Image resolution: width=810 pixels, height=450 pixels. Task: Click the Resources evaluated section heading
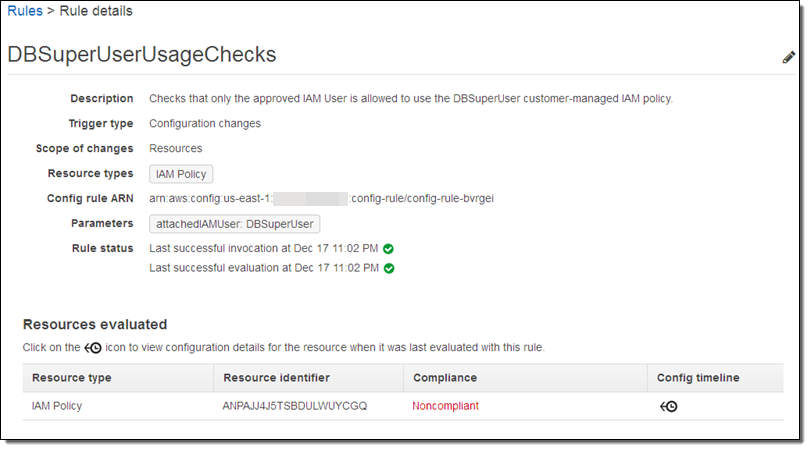pyautogui.click(x=95, y=324)
